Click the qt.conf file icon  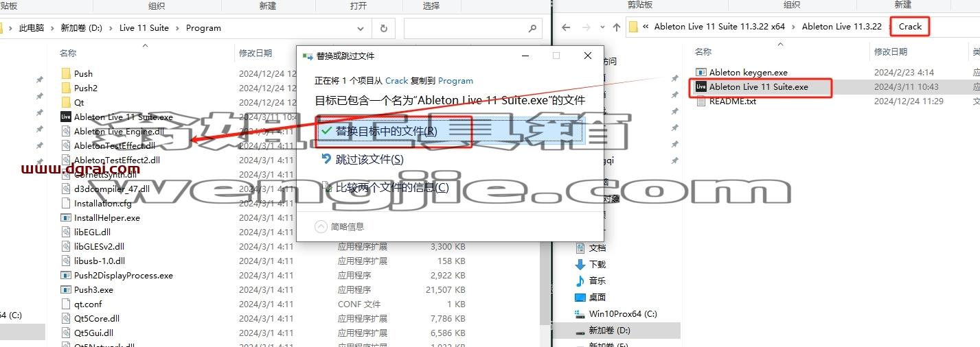tap(66, 304)
